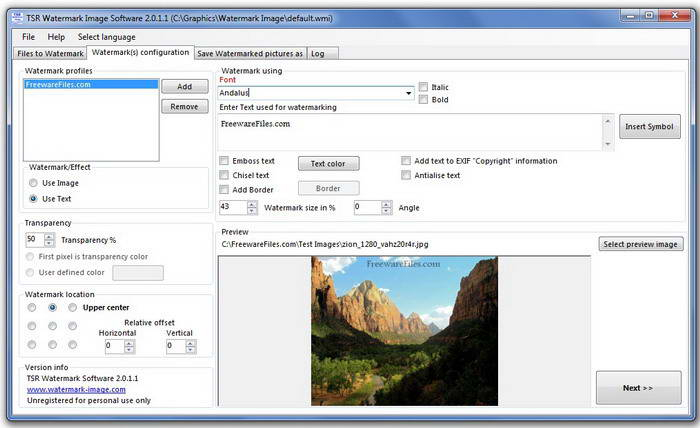Screen dimensions: 700x428
Task: Increase the Transparency percent stepper
Action: coord(49,237)
